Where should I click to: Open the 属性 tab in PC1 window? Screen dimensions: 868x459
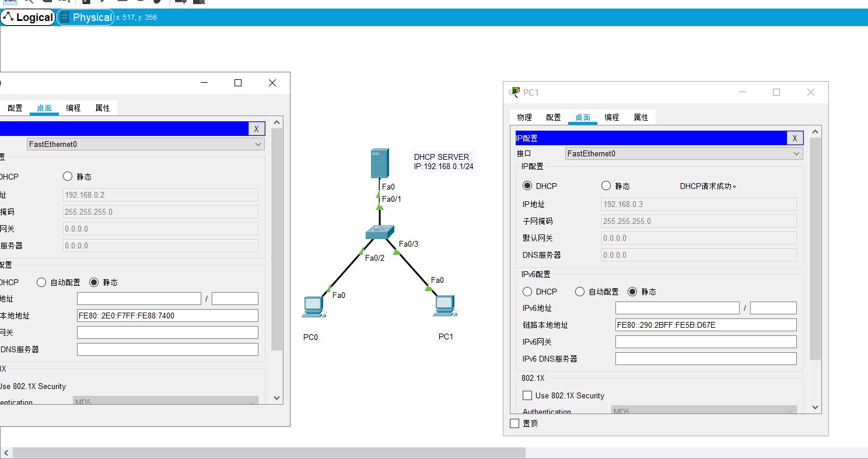641,117
